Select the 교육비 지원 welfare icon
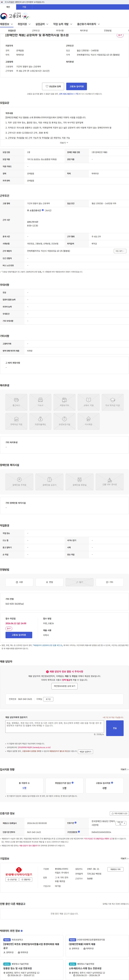Viewport: 129px width, 980px height. tap(89, 402)
